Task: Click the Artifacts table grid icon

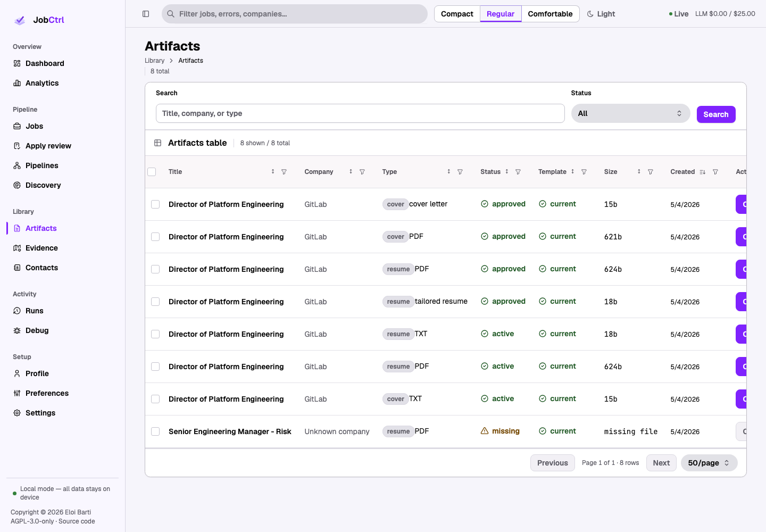Action: pos(157,143)
